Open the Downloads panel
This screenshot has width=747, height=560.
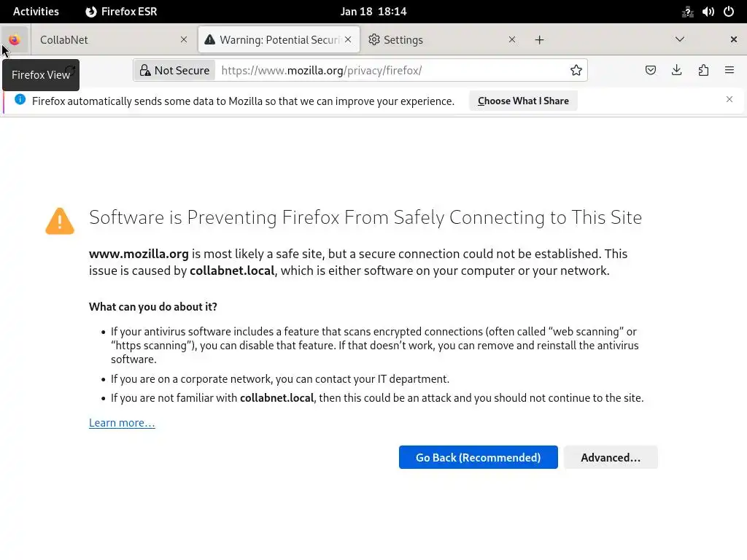(x=677, y=70)
